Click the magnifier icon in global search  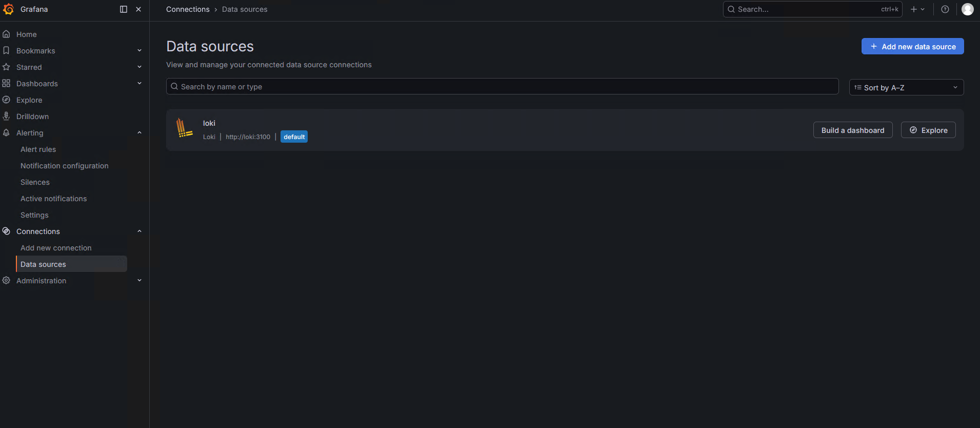tap(731, 9)
